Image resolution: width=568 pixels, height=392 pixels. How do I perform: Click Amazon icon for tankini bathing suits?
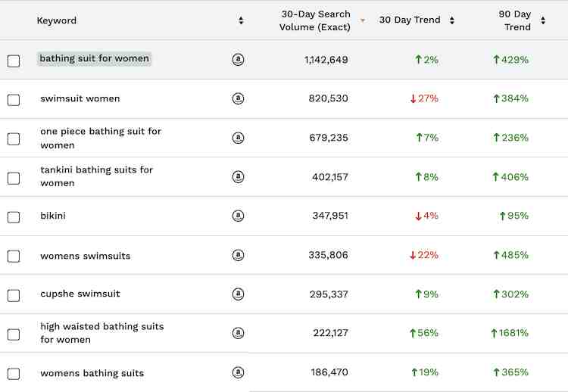(238, 176)
